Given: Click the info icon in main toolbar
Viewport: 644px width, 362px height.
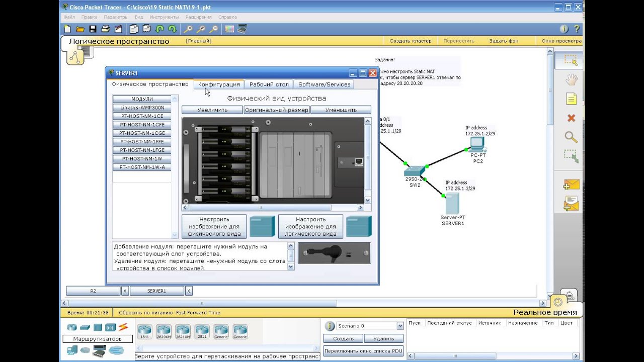Looking at the screenshot, I should coord(564,29).
